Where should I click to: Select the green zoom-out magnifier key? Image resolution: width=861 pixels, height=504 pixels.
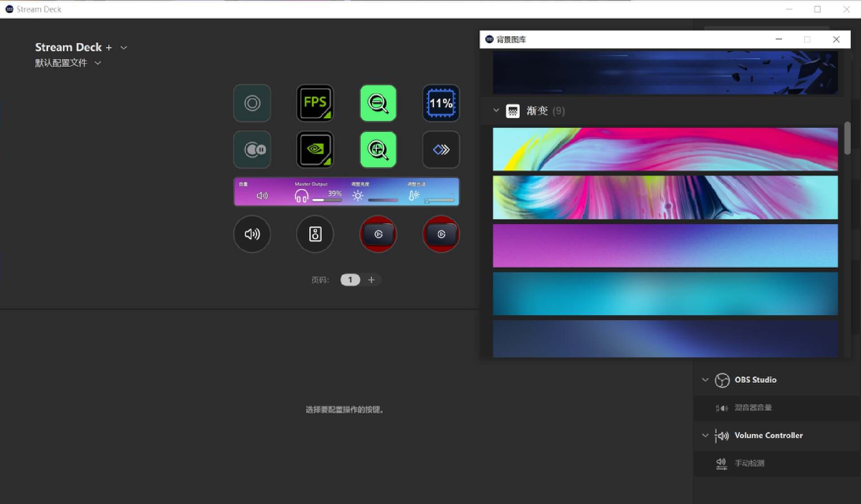pos(378,103)
